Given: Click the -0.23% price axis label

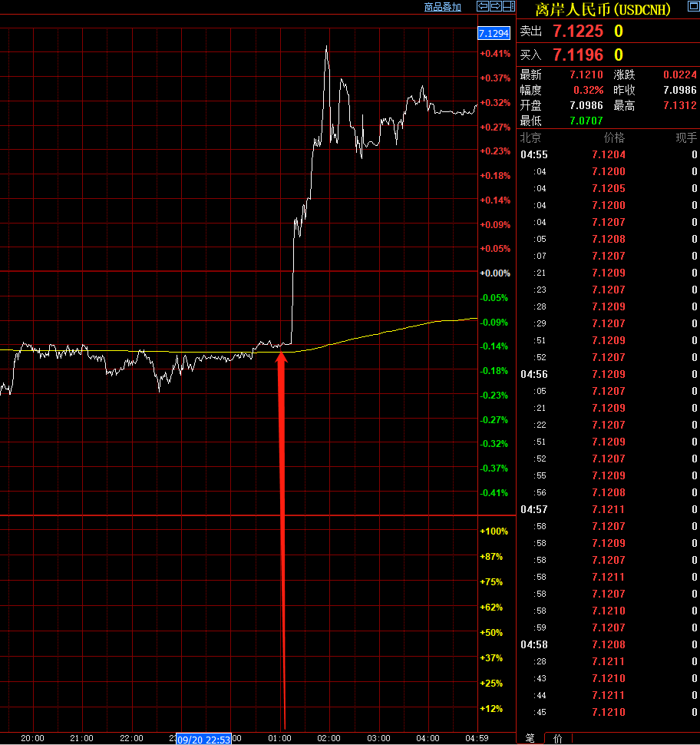Looking at the screenshot, I should tap(494, 396).
